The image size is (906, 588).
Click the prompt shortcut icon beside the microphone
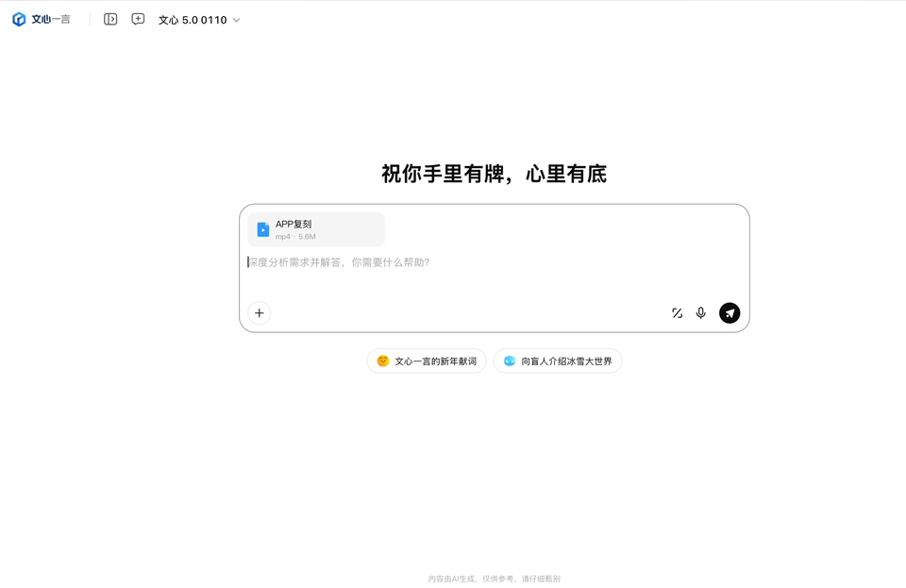click(x=676, y=312)
